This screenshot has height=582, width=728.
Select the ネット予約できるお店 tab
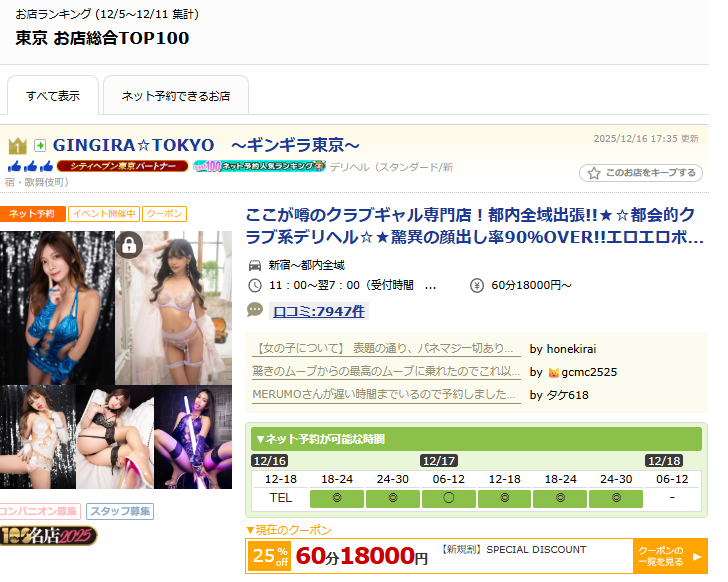(x=175, y=97)
